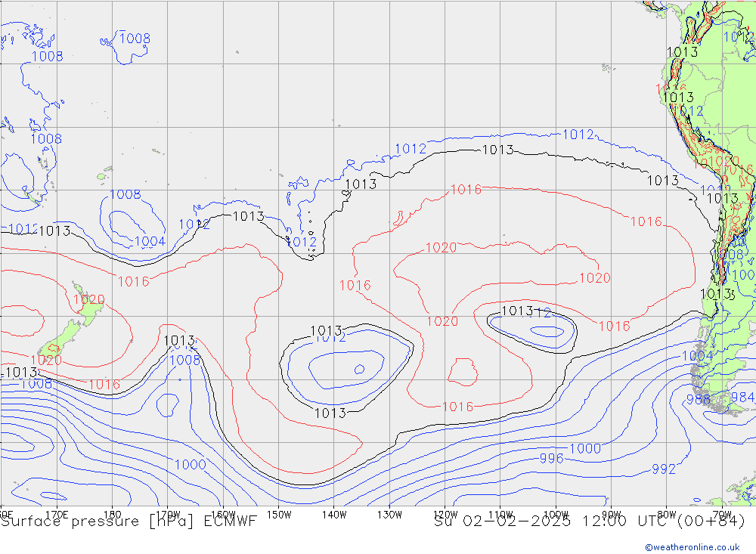
Task: Click the 1000 label just above 996
Action: pyautogui.click(x=584, y=448)
